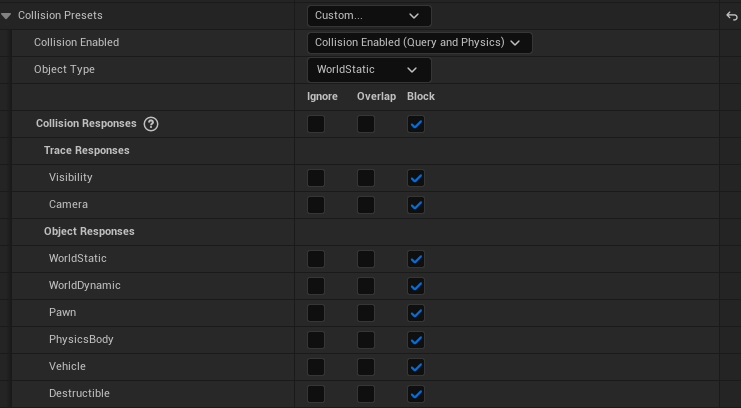Click the Destructible row label
Screen dimensions: 741x408
click(x=79, y=393)
